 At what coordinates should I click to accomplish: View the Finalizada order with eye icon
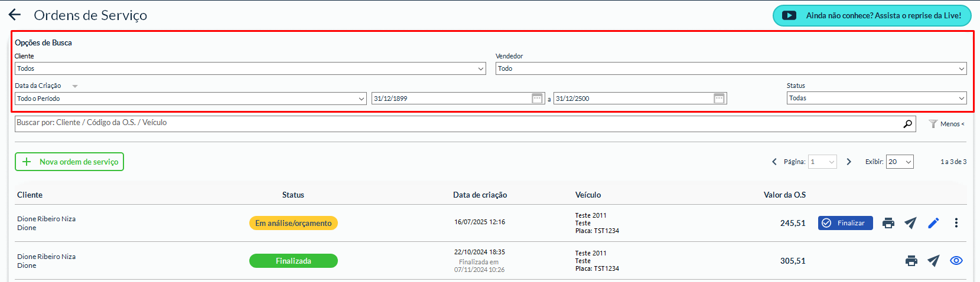point(956,261)
